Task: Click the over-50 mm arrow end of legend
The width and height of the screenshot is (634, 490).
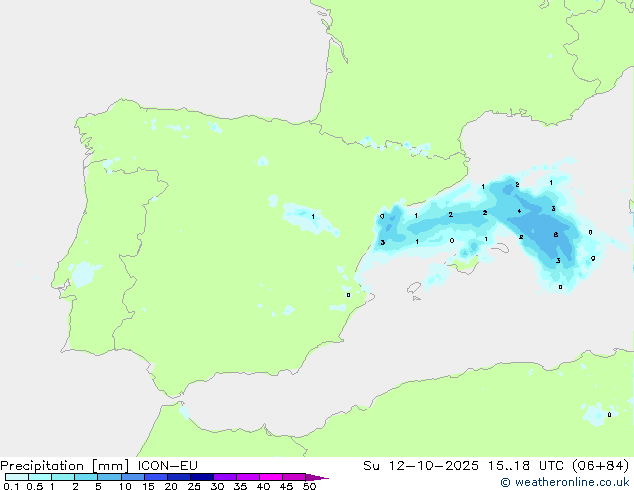Action: (x=317, y=477)
